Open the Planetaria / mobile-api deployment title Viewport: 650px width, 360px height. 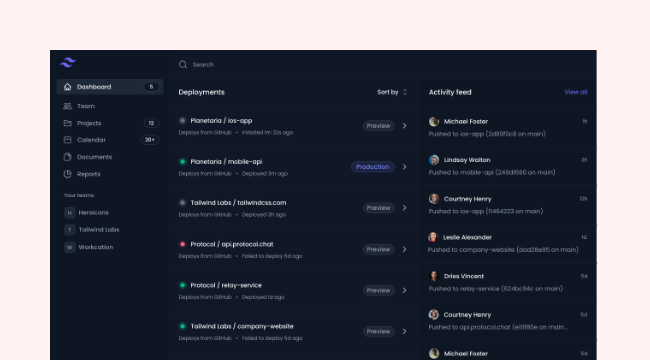pyautogui.click(x=226, y=162)
